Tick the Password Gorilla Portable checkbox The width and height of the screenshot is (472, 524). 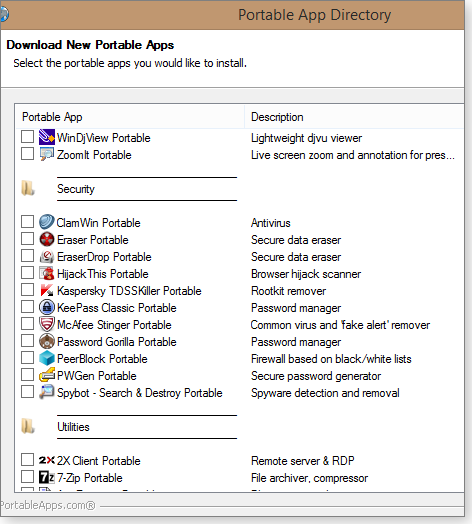pos(27,341)
